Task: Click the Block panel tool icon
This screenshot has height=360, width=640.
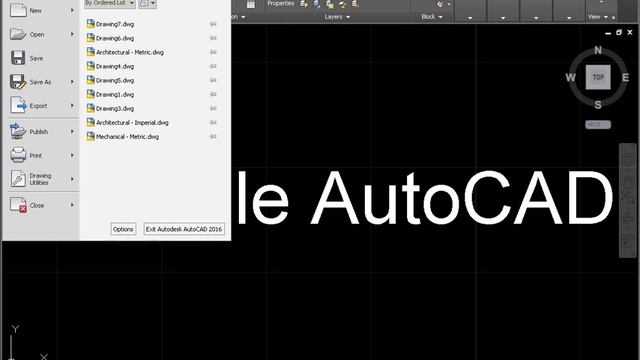Action: point(440,4)
